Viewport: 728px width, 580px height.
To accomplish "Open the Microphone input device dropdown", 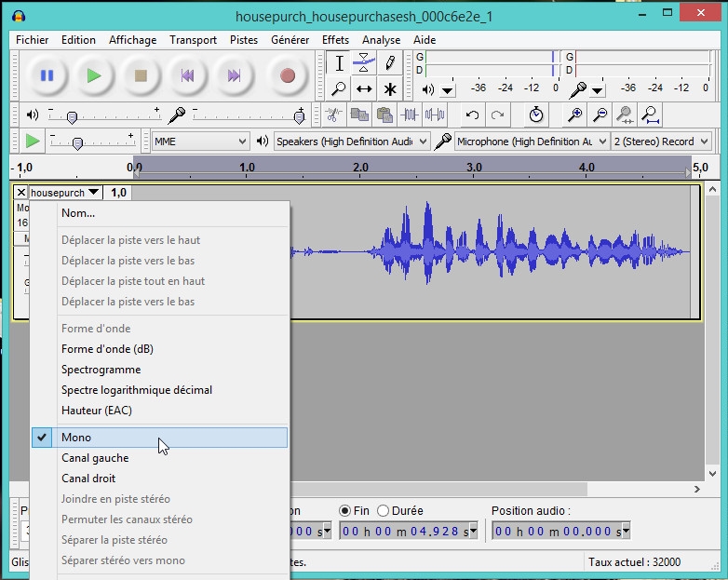I will tap(532, 142).
